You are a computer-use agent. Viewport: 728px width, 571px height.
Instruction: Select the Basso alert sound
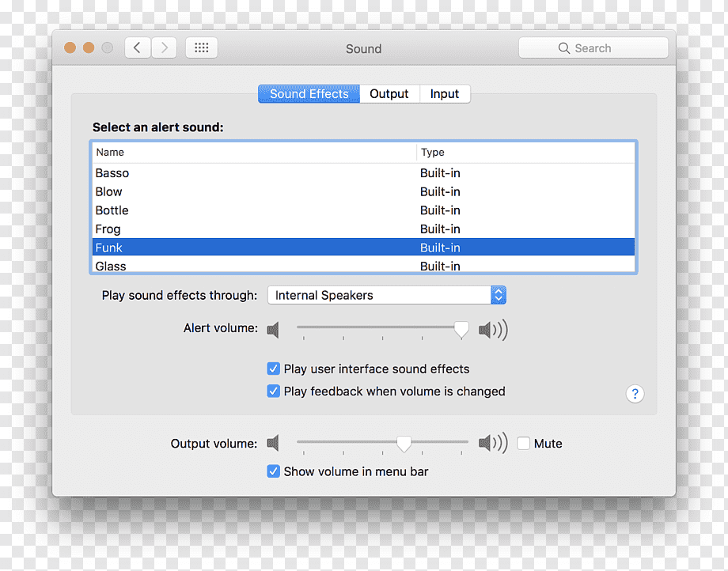[363, 173]
